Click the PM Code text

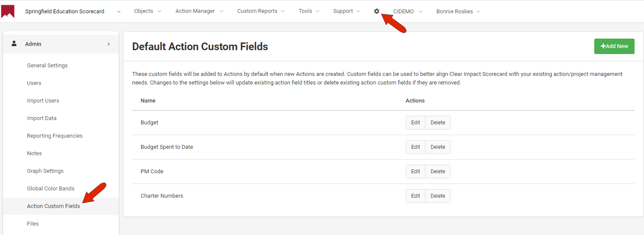pos(152,172)
